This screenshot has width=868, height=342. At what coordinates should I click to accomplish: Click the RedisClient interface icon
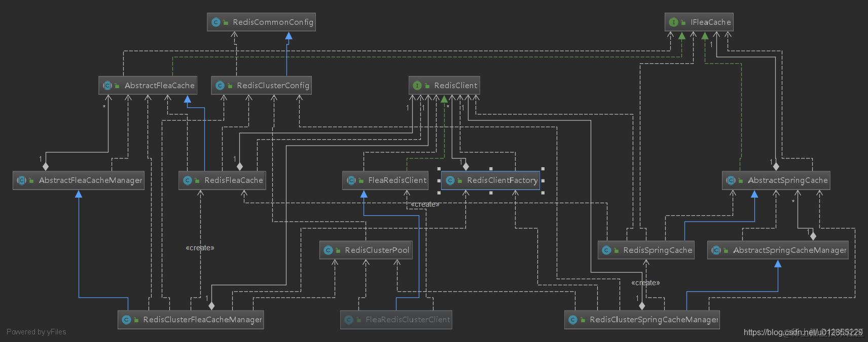417,86
